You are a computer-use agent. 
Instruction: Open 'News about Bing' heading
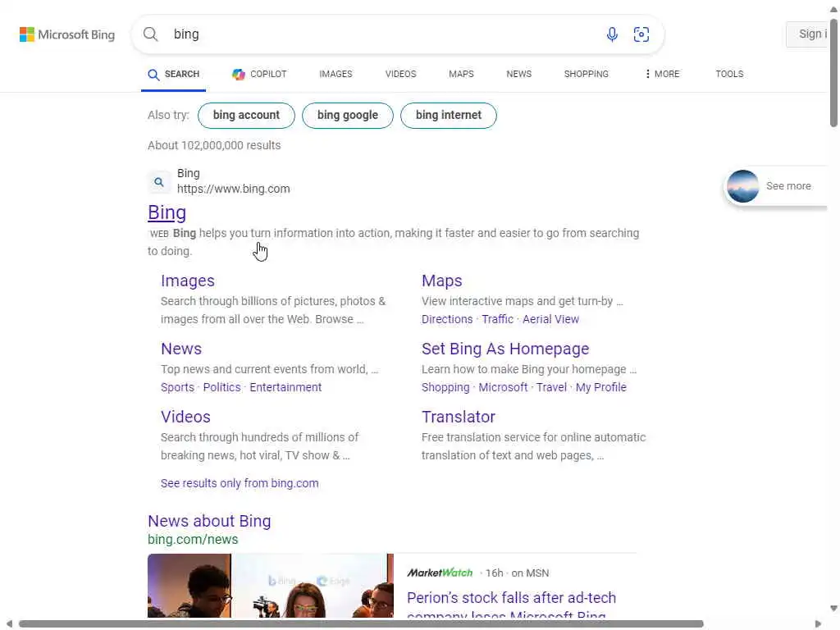pos(209,521)
